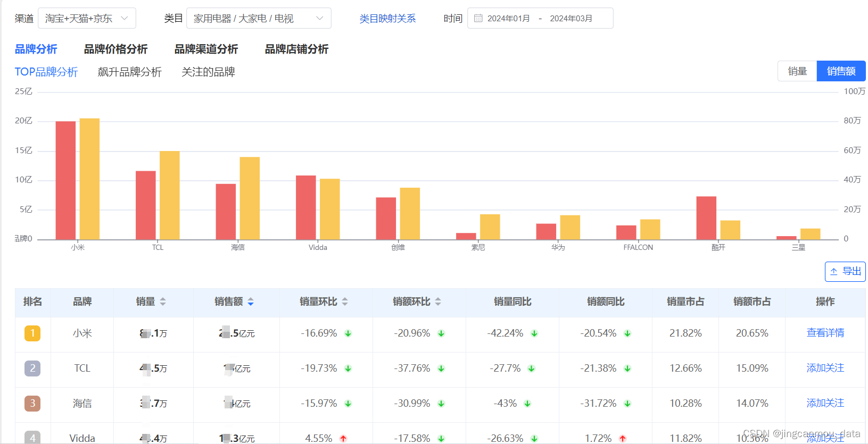Viewport: 868px width, 444px height.
Task: Open the 类目 category dropdown
Action: point(259,18)
